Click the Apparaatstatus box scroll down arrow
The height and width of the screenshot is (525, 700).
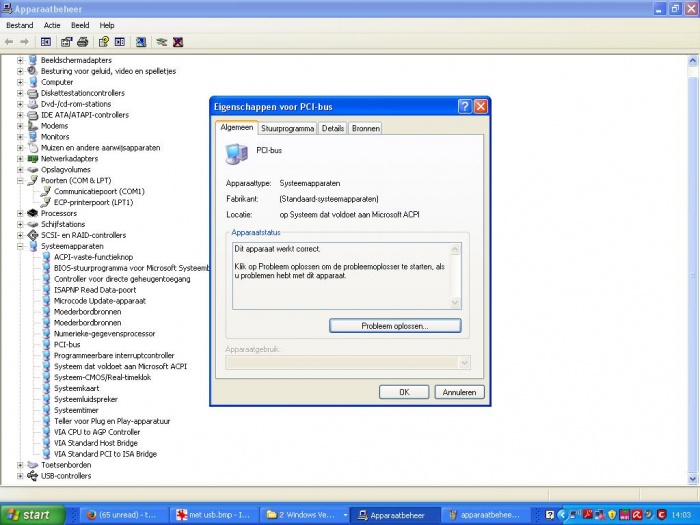pyautogui.click(x=455, y=303)
